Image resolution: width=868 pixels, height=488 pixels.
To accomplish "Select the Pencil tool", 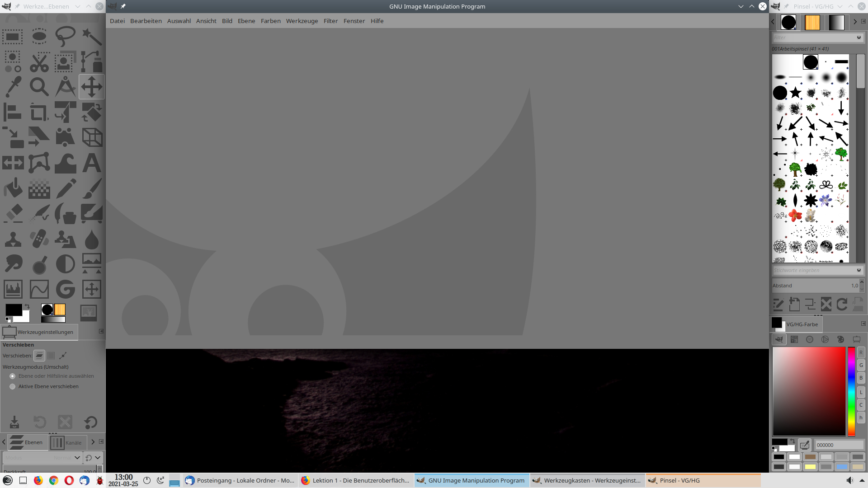I will pos(66,188).
